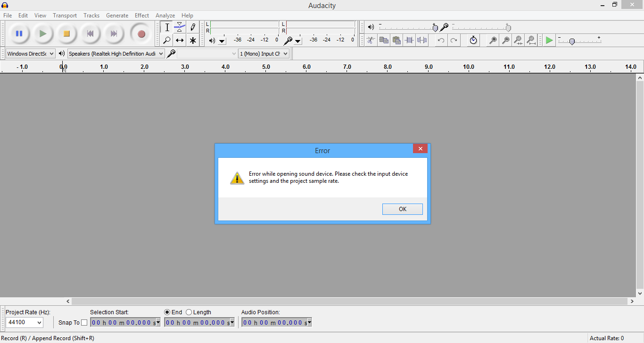644x343 pixels.
Task: Click the playback speed slider handle
Action: pos(572,41)
